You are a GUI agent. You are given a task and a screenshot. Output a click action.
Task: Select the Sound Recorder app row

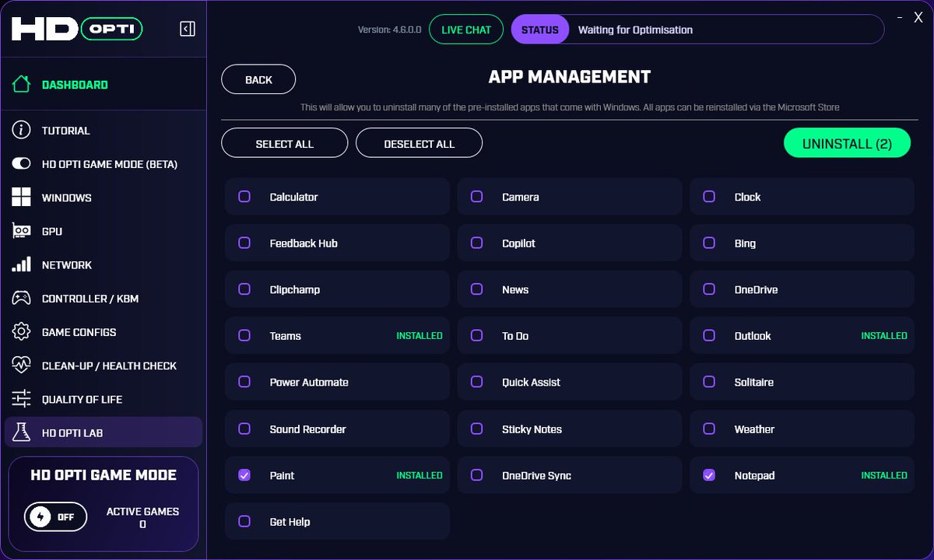click(337, 429)
